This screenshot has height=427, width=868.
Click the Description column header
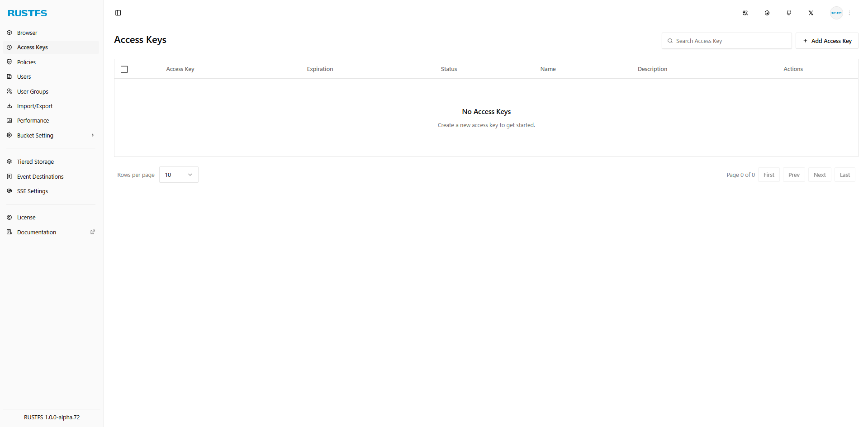(652, 69)
